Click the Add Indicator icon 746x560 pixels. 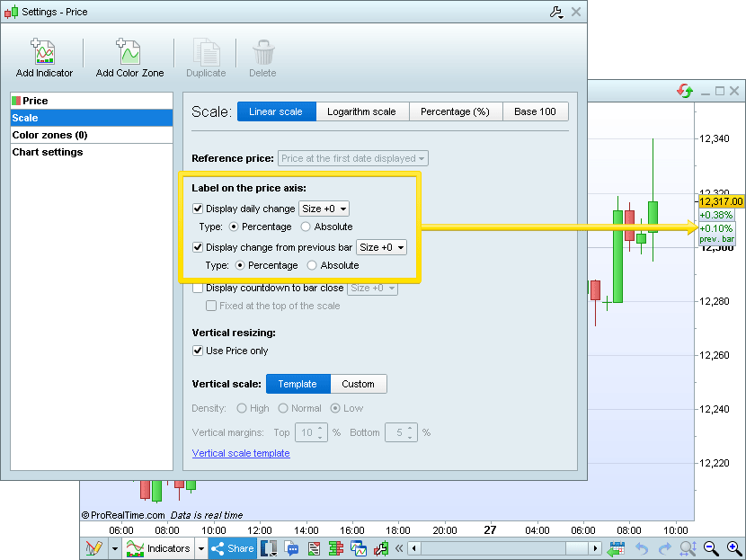[44, 52]
